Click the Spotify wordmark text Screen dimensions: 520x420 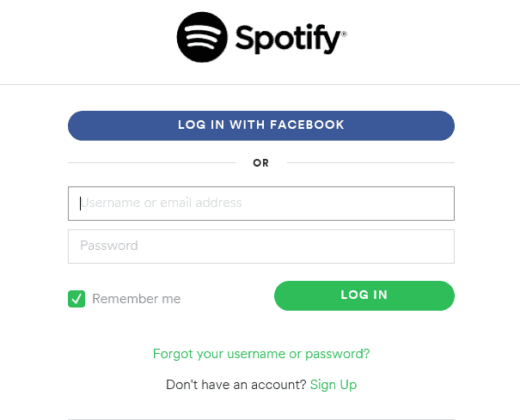coord(288,39)
